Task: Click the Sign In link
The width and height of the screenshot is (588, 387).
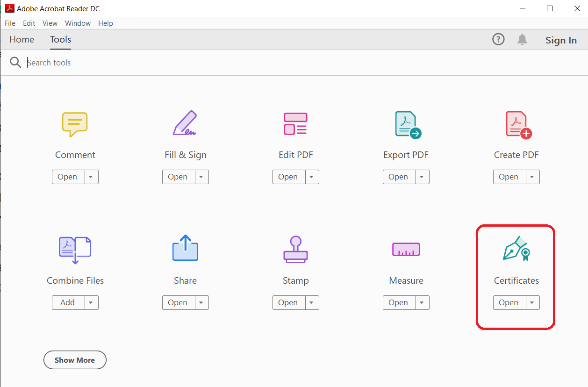Action: click(x=561, y=40)
